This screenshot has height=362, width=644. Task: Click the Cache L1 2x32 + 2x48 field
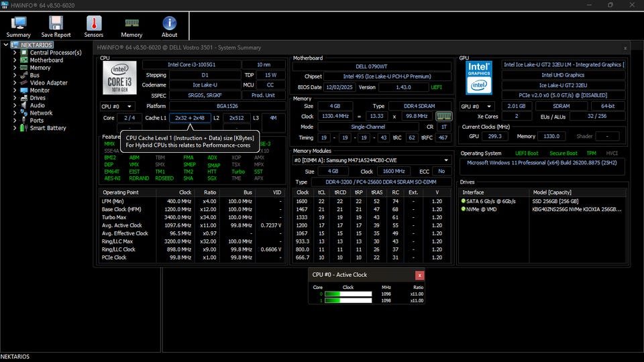pos(190,118)
